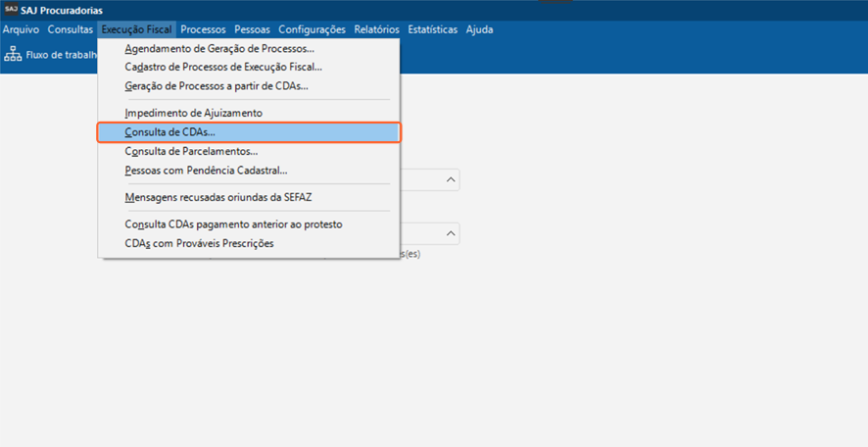Choose Cadastro de Processos de Execução Fiscal

[x=223, y=68]
